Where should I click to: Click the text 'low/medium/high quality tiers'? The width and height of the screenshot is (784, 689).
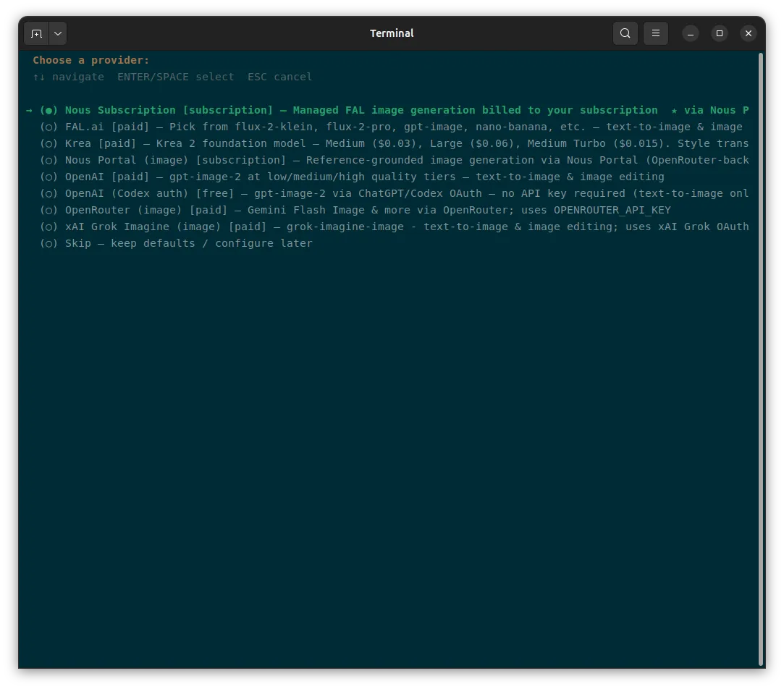pos(361,177)
